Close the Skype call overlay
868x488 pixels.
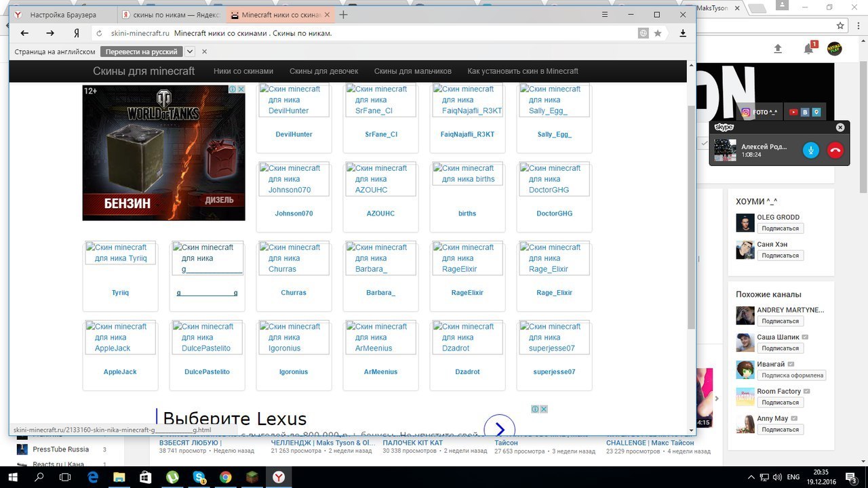[840, 127]
